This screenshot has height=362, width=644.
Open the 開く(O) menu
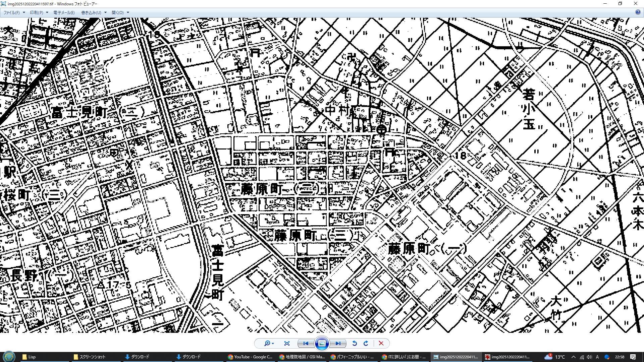(118, 12)
